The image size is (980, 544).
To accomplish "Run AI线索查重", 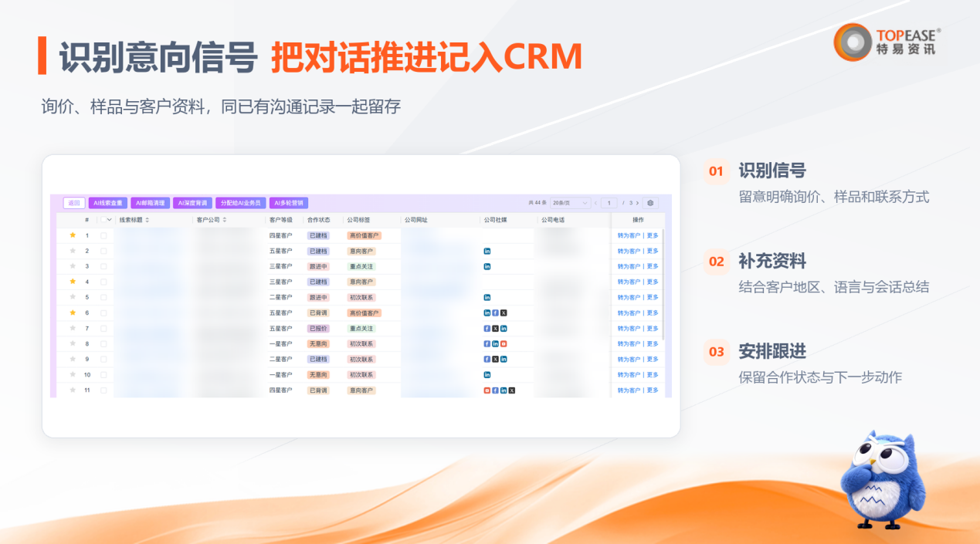I will [108, 203].
